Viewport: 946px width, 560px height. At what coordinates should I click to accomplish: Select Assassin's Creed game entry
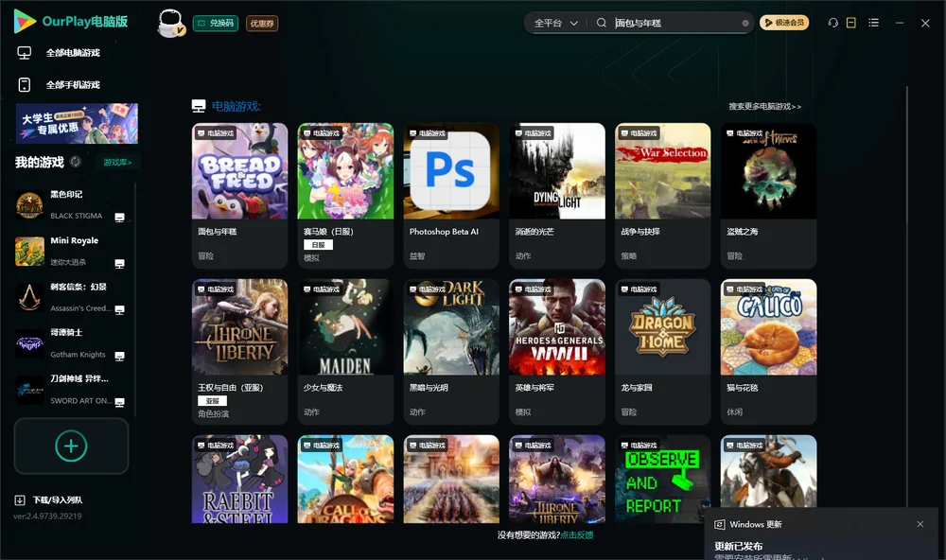click(71, 297)
